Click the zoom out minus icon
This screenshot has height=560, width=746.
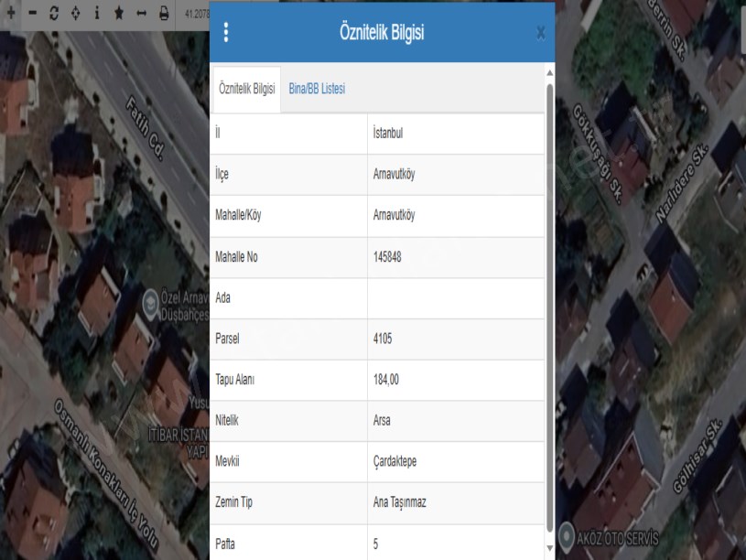coord(32,15)
